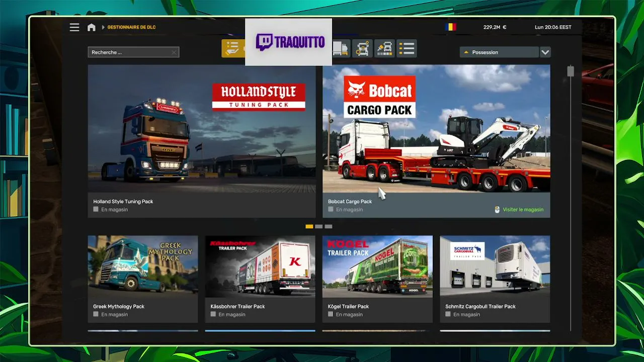Click the Bobcat Cargo Pack title text
The height and width of the screenshot is (362, 644).
click(350, 201)
